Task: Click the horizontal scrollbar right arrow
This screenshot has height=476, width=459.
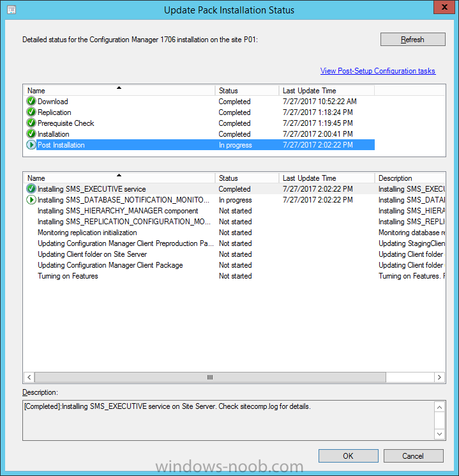Action: coord(440,378)
